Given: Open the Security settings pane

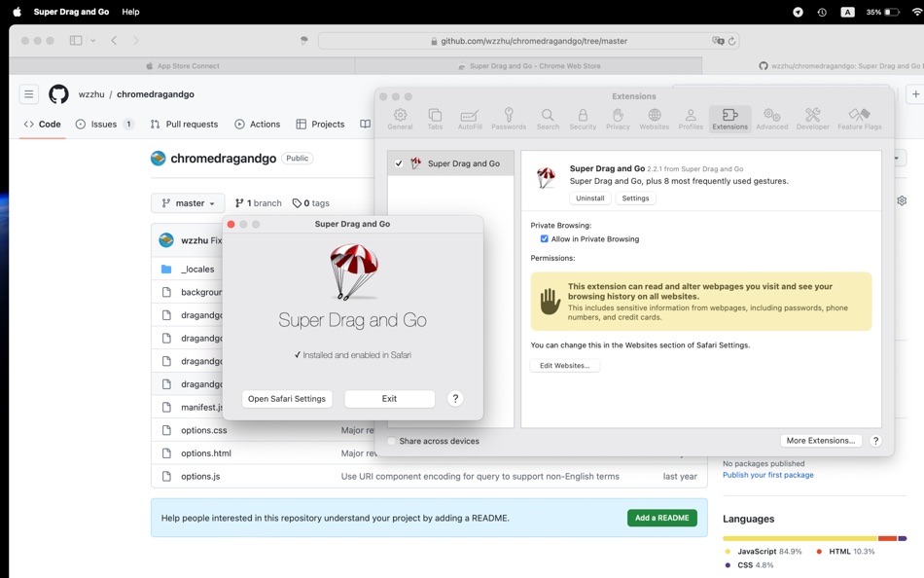Looking at the screenshot, I should pos(583,119).
